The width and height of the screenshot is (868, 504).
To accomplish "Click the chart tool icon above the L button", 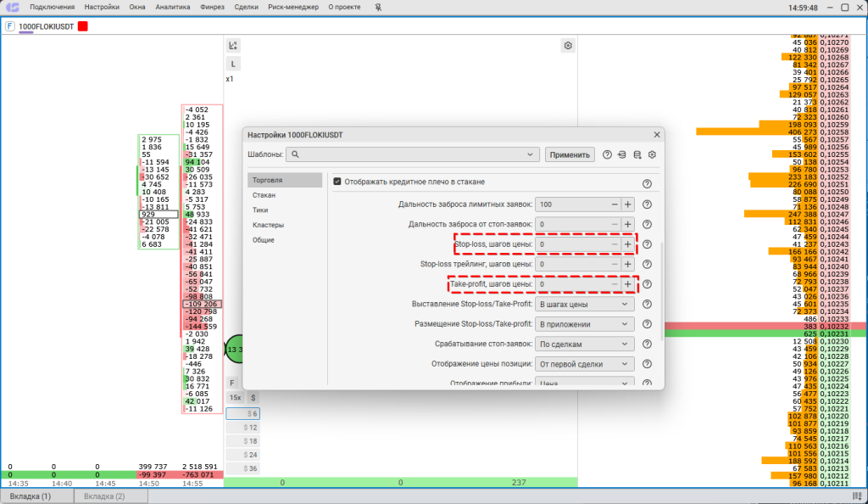I will pyautogui.click(x=234, y=45).
